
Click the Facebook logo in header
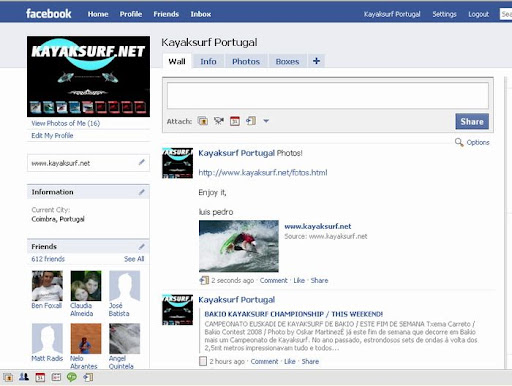pos(49,14)
